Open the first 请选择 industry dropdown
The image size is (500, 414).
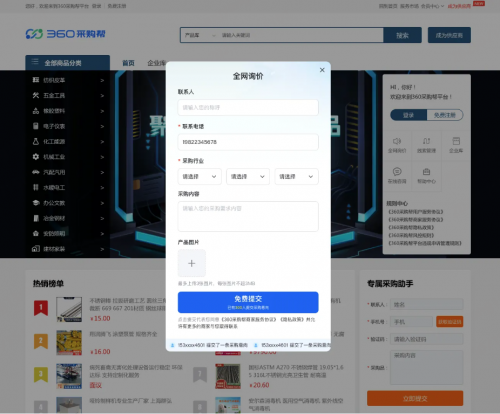point(199,176)
